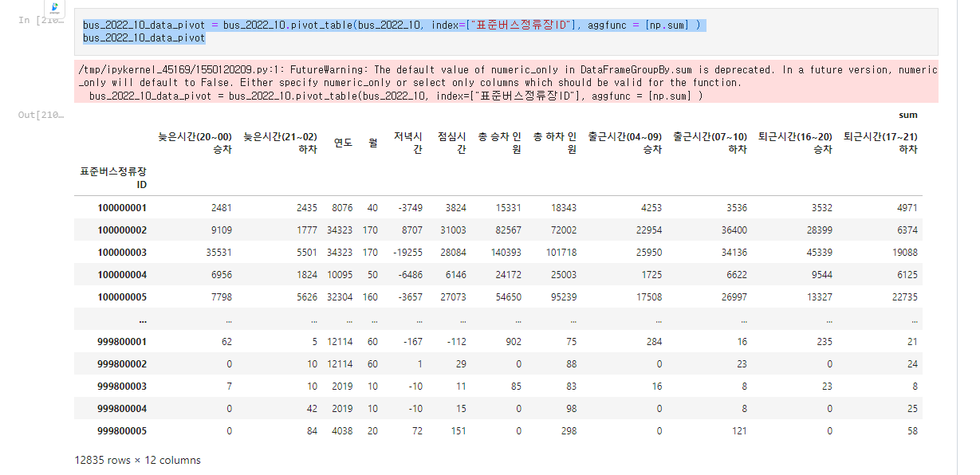Click the cell value 4038
The height and width of the screenshot is (475, 980).
coord(344,431)
